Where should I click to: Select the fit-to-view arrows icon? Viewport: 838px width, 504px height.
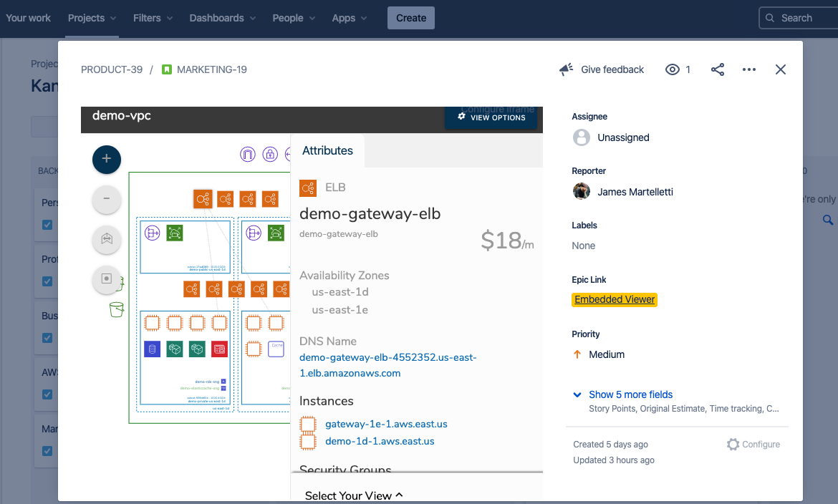click(x=106, y=240)
